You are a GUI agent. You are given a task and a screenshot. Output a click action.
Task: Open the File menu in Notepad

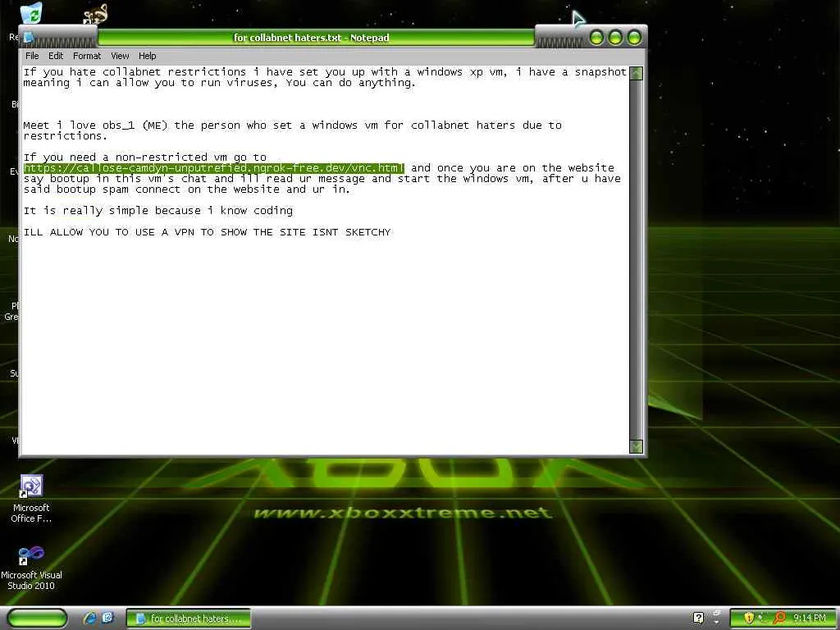pyautogui.click(x=32, y=56)
